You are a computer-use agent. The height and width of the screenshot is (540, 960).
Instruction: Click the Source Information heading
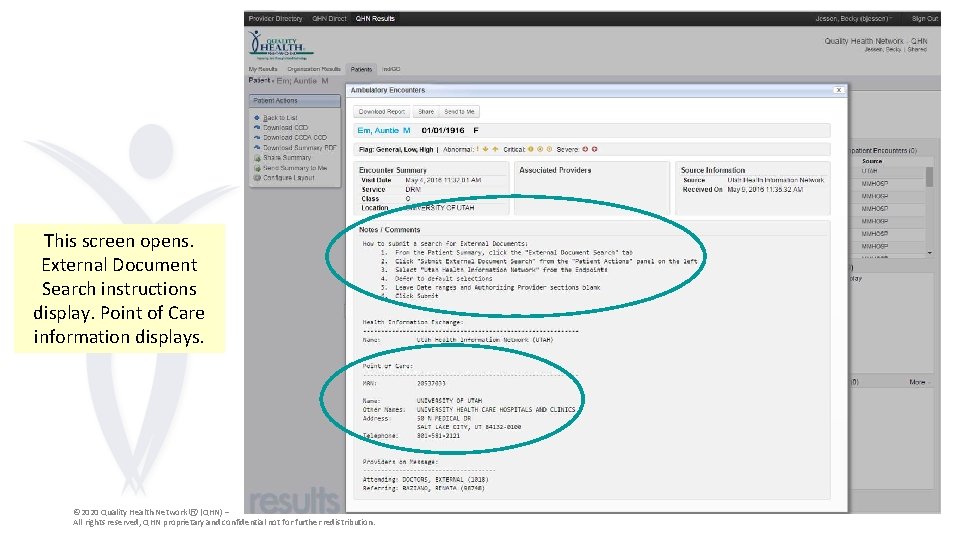pyautogui.click(x=713, y=170)
